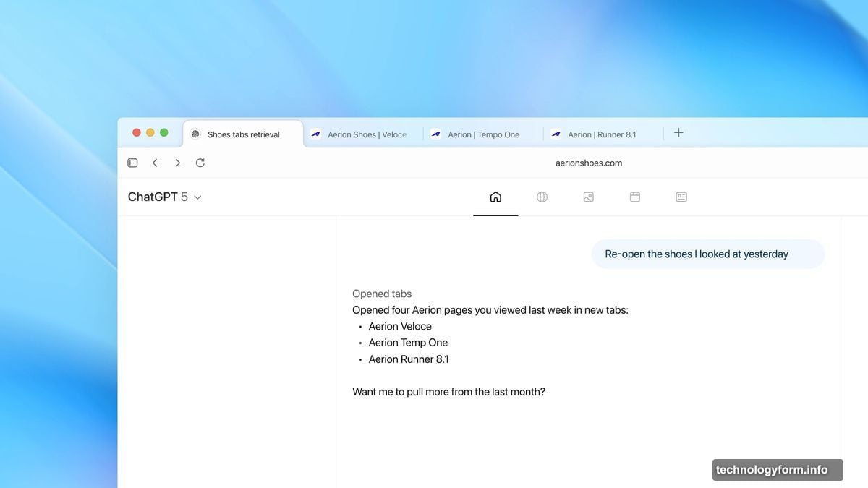This screenshot has width=868, height=488.
Task: Go back with the left arrow
Action: coord(155,163)
